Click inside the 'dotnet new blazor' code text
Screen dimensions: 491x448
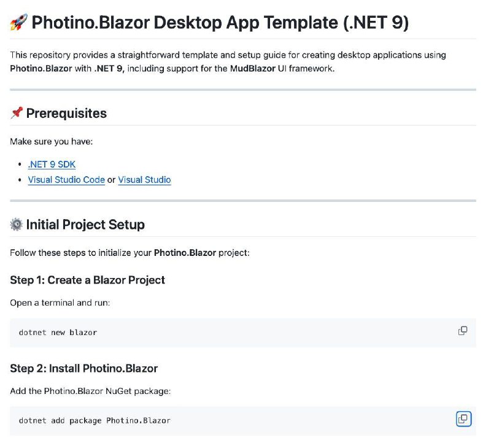(58, 333)
